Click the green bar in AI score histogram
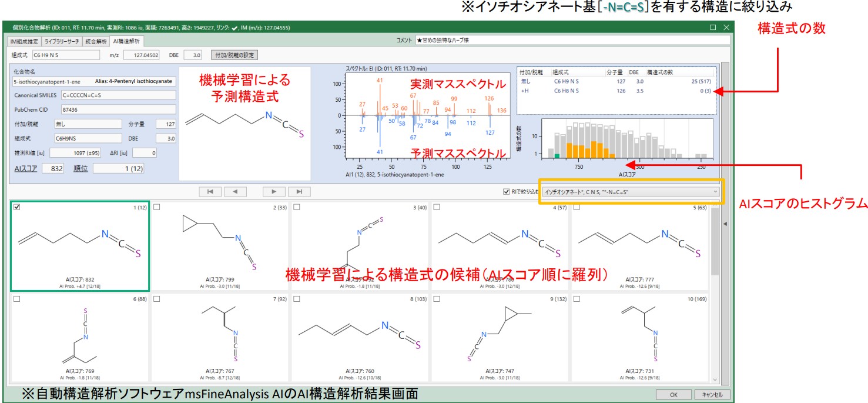The width and height of the screenshot is (868, 403). click(x=557, y=155)
